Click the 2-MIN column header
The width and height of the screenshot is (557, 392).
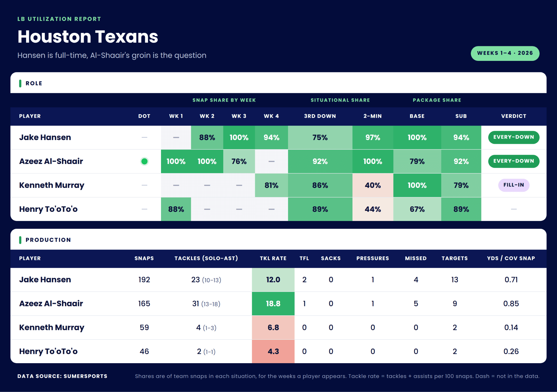373,116
